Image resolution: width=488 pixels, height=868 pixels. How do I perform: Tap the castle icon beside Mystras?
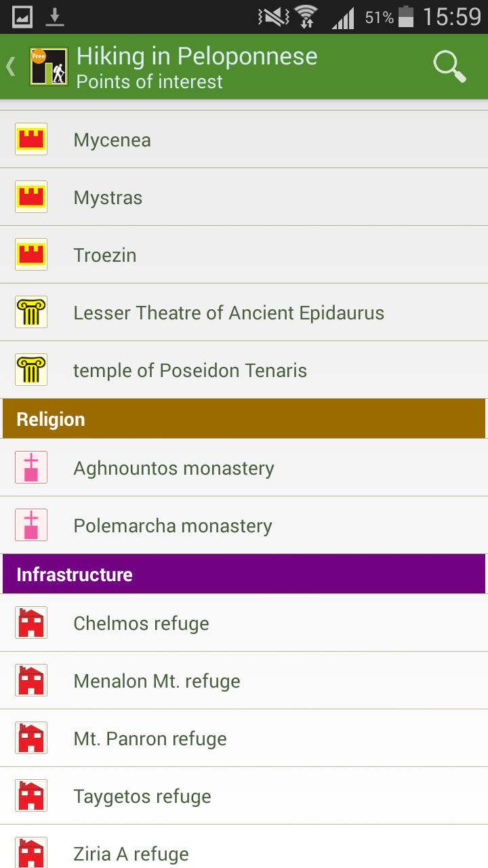click(x=31, y=197)
